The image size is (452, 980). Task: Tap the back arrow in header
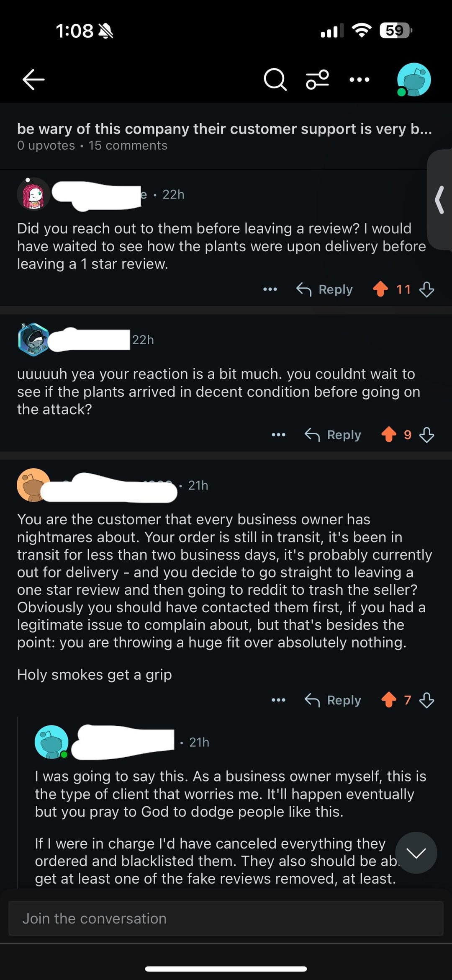[x=33, y=80]
